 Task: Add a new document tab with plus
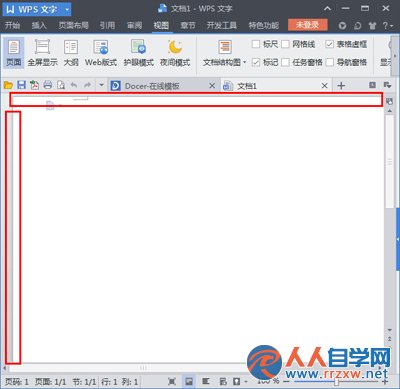click(x=341, y=86)
